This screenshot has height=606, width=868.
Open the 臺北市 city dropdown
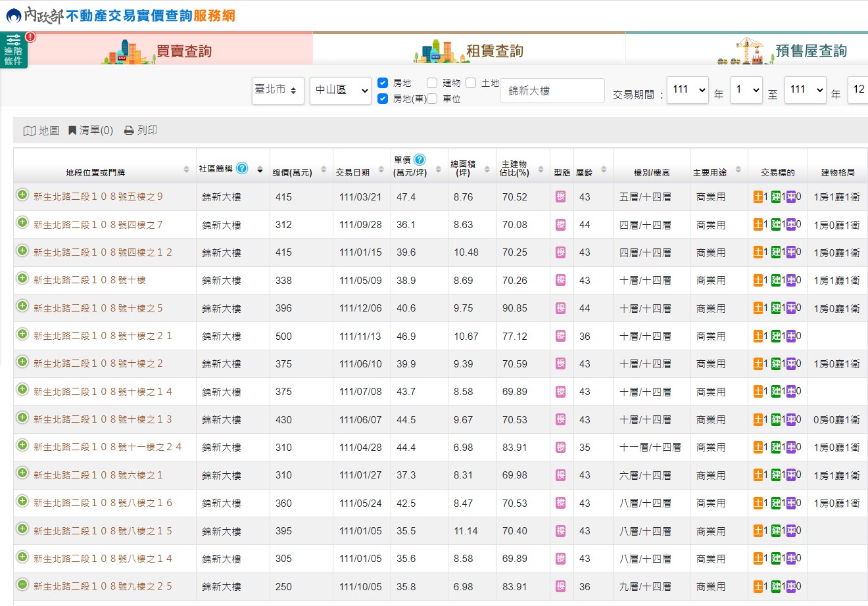(x=278, y=90)
